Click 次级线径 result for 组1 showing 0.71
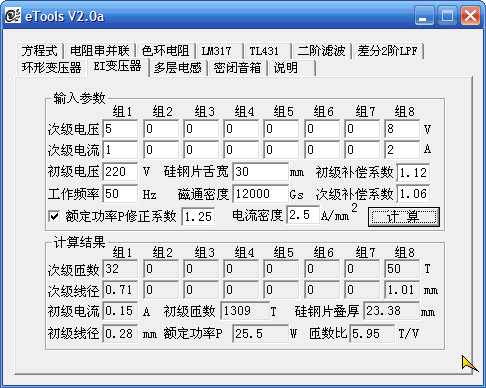The height and width of the screenshot is (388, 486). click(x=120, y=290)
